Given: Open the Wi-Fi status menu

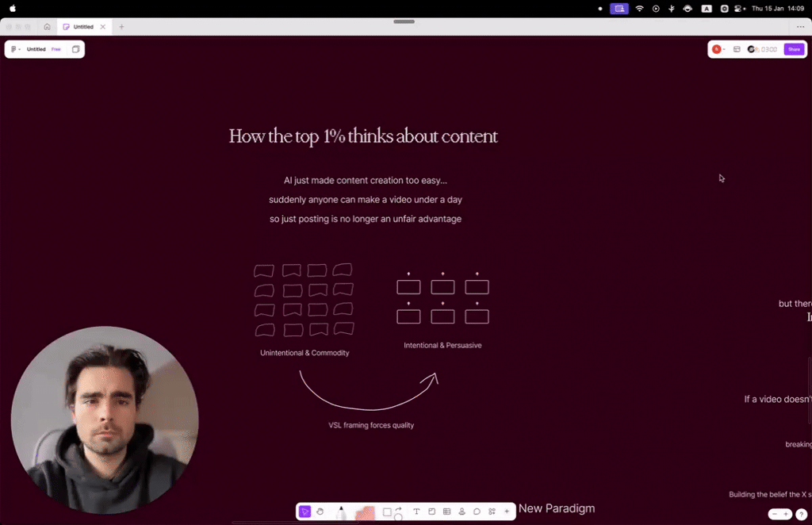Looking at the screenshot, I should tap(640, 8).
